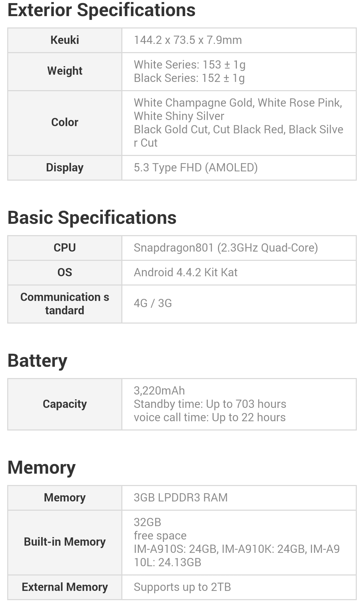This screenshot has width=364, height=607.
Task: Click the Exterior Specifications heading
Action: [101, 10]
